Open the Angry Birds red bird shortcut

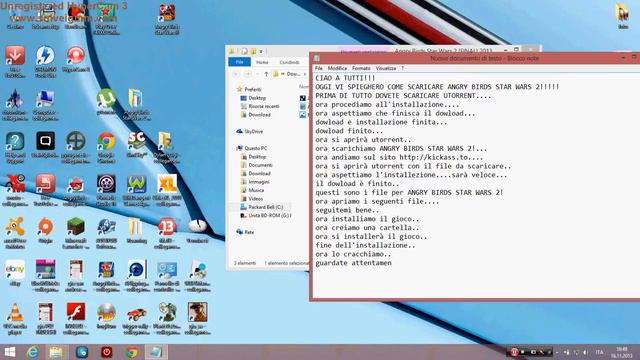76,190
